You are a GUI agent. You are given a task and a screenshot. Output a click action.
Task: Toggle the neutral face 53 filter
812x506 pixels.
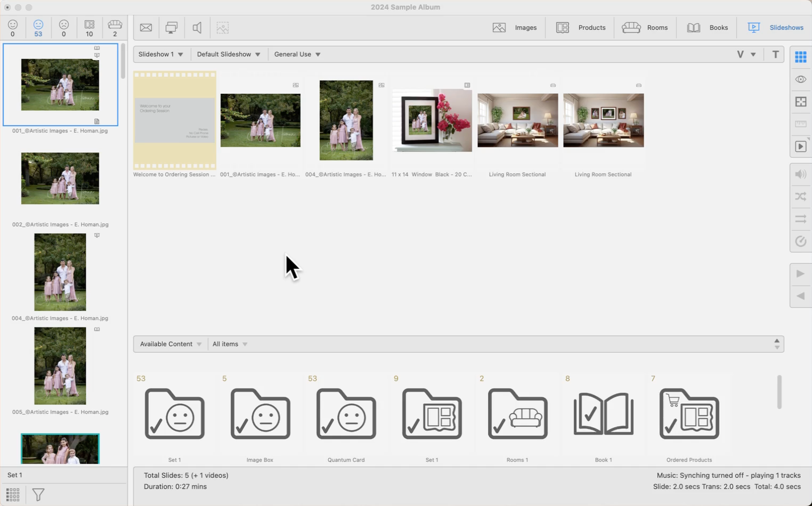point(38,28)
